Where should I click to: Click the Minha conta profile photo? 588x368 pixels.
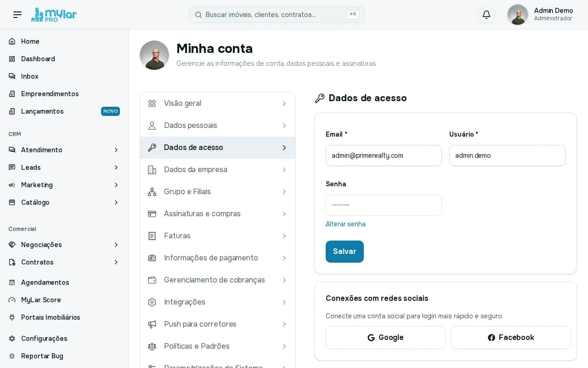click(154, 55)
